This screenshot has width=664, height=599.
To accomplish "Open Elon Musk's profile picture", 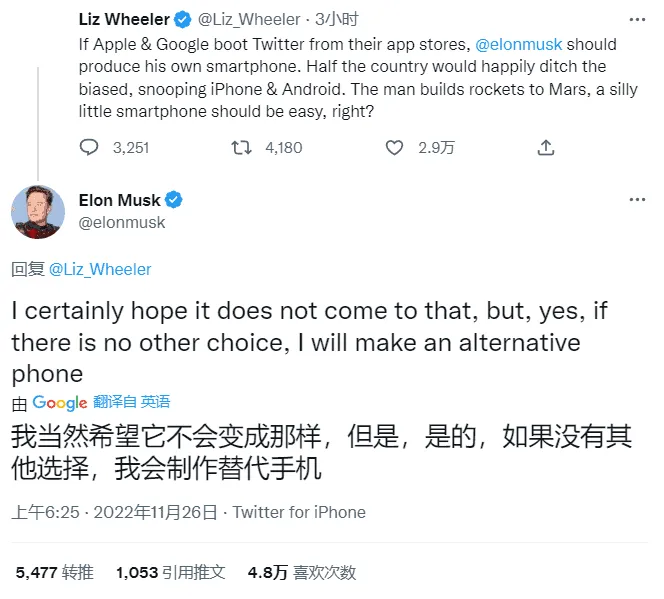I will (39, 211).
